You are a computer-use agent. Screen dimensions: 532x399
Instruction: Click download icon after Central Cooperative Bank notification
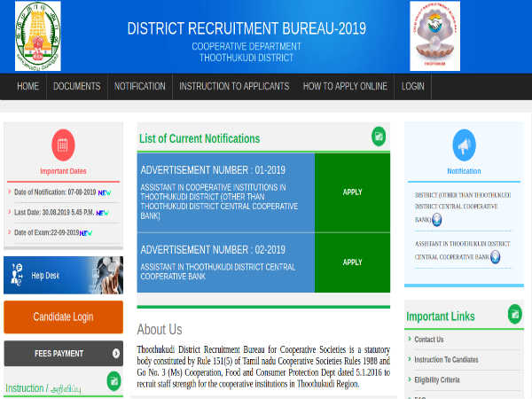pyautogui.click(x=495, y=257)
